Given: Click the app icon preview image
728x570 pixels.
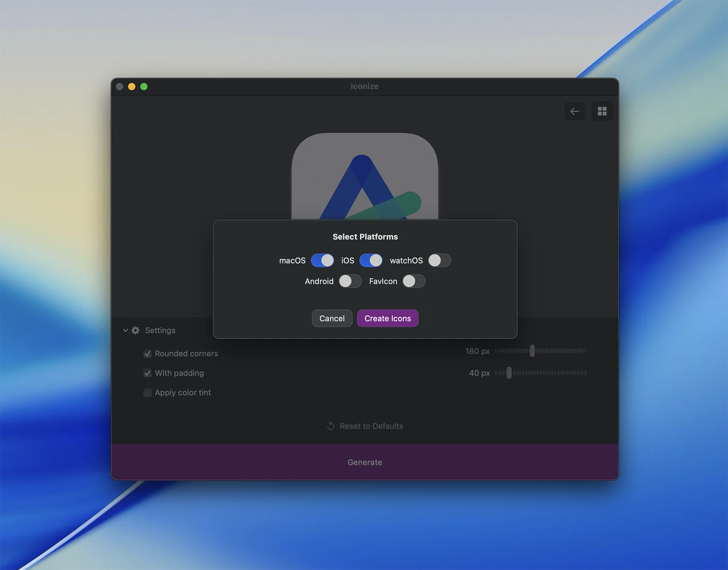Looking at the screenshot, I should pyautogui.click(x=364, y=180).
